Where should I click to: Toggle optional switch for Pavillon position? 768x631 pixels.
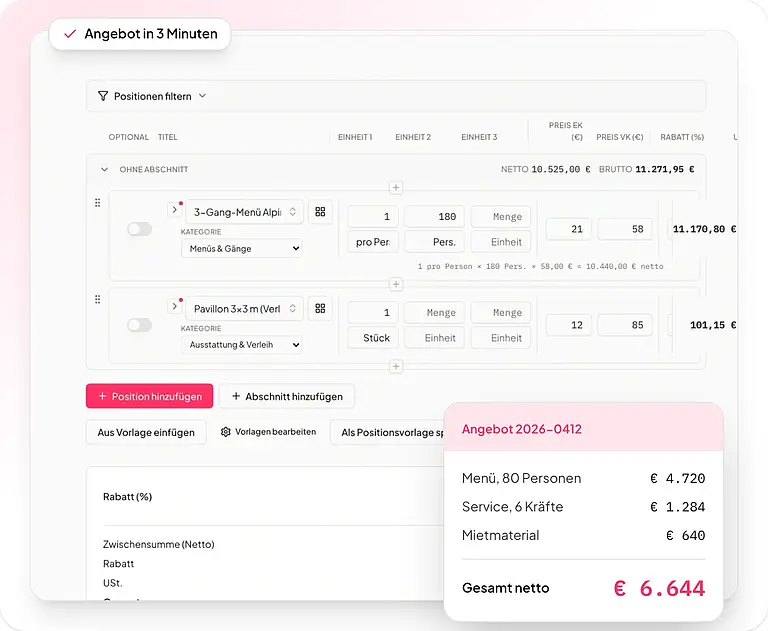click(x=140, y=325)
